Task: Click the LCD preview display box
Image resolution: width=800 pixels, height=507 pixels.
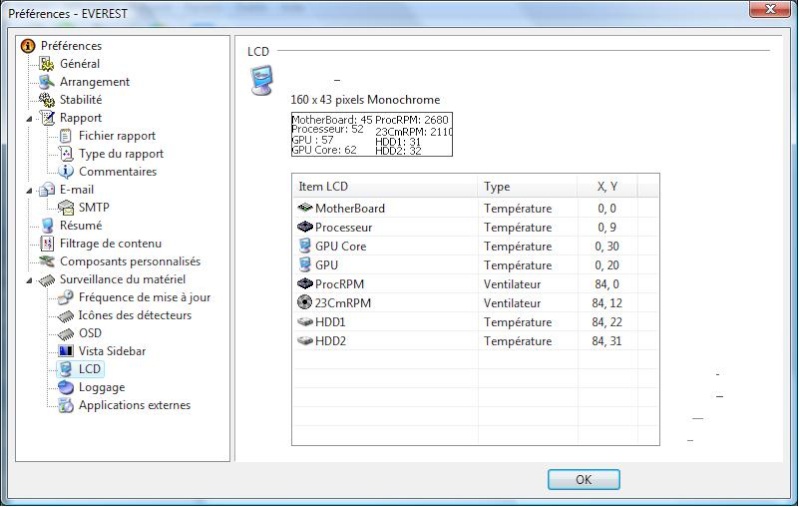Action: coord(372,135)
